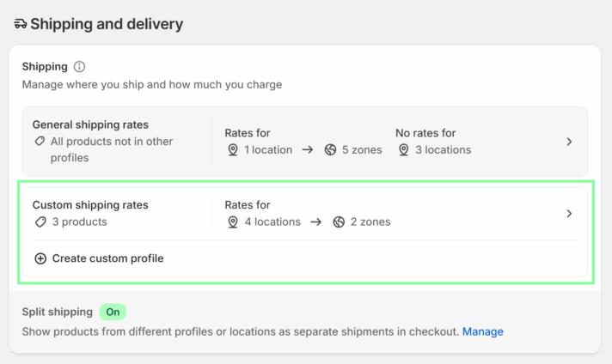The height and width of the screenshot is (364, 612).
Task: Click the tag icon next to All products
Action: (x=40, y=141)
